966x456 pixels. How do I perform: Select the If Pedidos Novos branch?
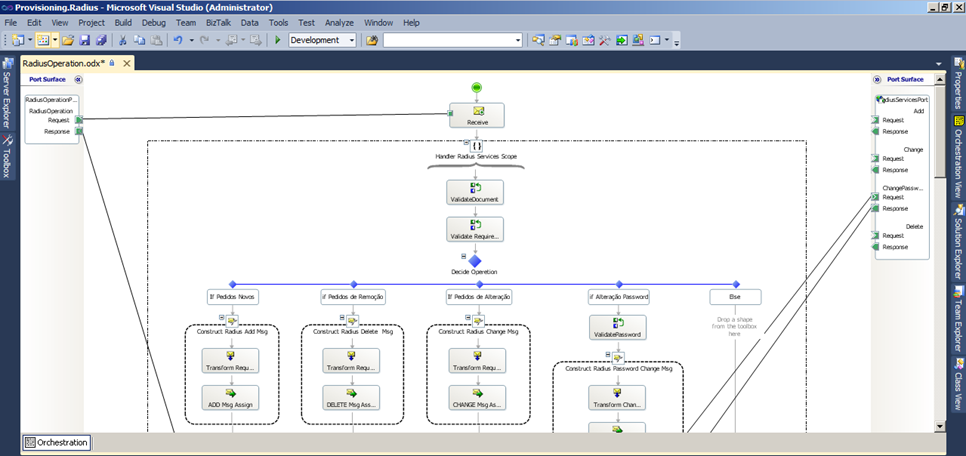(x=232, y=297)
